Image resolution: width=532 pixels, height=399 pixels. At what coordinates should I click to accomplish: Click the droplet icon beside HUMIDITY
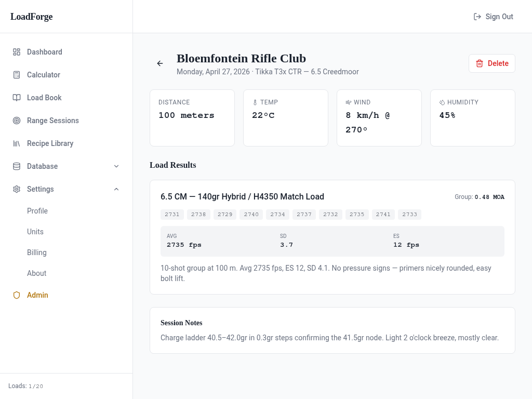(442, 102)
